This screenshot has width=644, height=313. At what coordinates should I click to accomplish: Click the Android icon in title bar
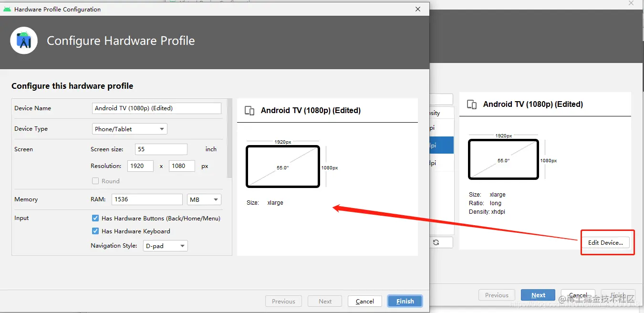(x=7, y=9)
